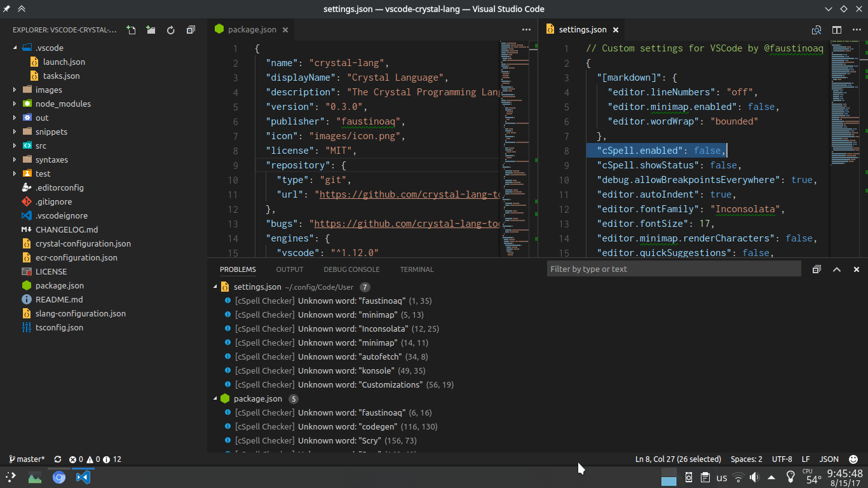868x488 pixels.
Task: Switch to the TERMINAL panel tab
Action: tap(417, 269)
